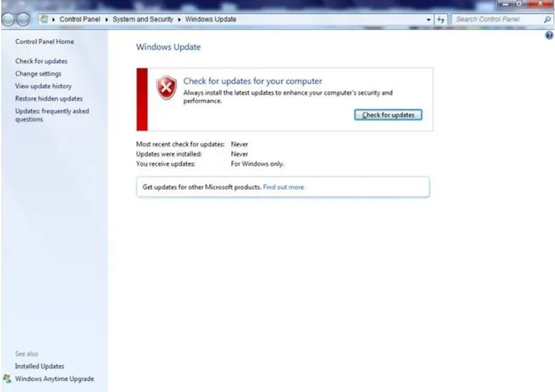
Task: Expand the address bar history dropdown arrow
Action: [429, 19]
